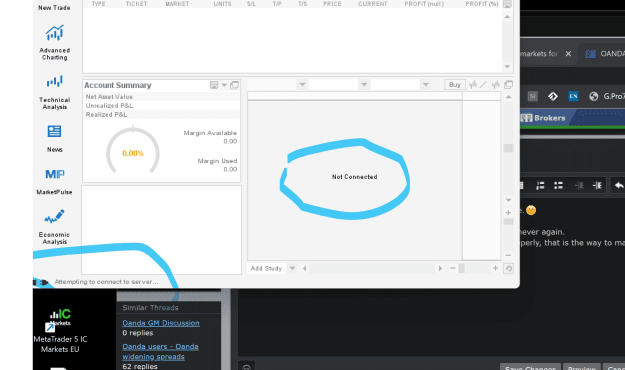Viewport: 625px width, 370px height.
Task: Launch MarketPulse from the sidebar
Action: tap(55, 181)
